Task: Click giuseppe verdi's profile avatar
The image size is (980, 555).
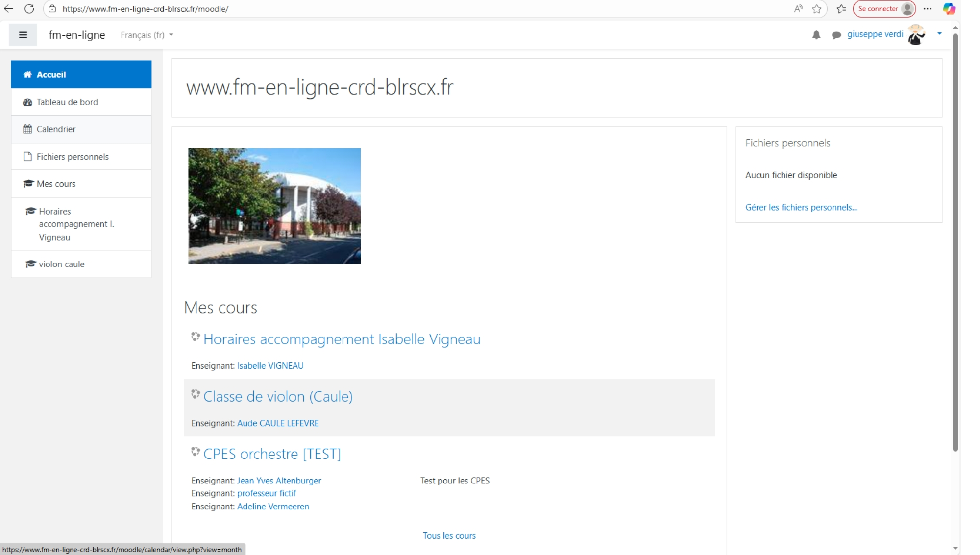Action: pos(915,35)
